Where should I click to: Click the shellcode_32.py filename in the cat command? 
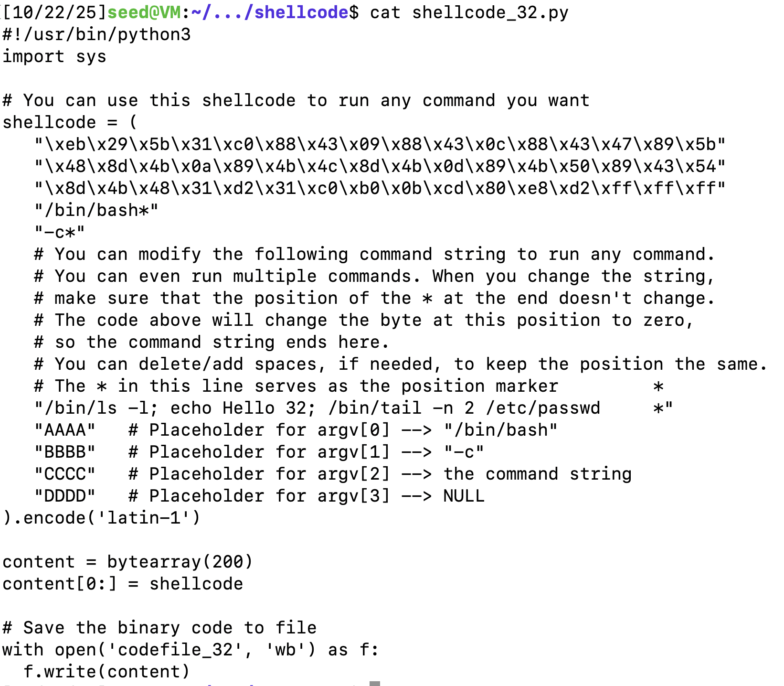[x=490, y=12]
